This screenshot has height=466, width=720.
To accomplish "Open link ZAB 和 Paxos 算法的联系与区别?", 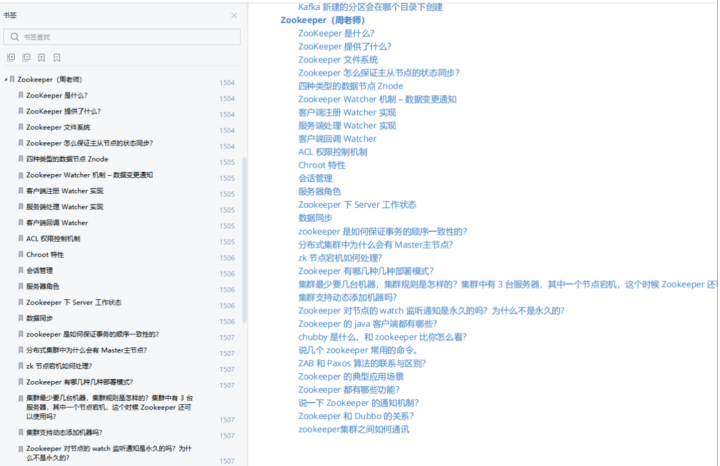I will [362, 363].
